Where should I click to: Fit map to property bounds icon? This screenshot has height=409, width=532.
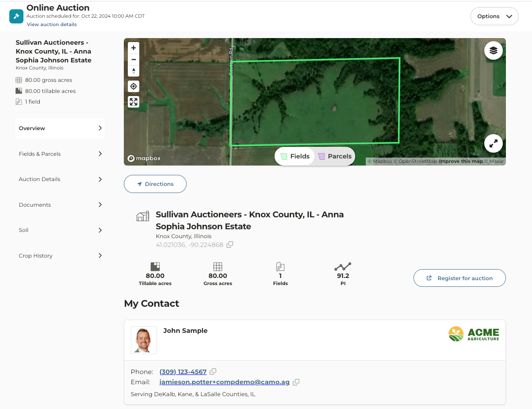(134, 102)
